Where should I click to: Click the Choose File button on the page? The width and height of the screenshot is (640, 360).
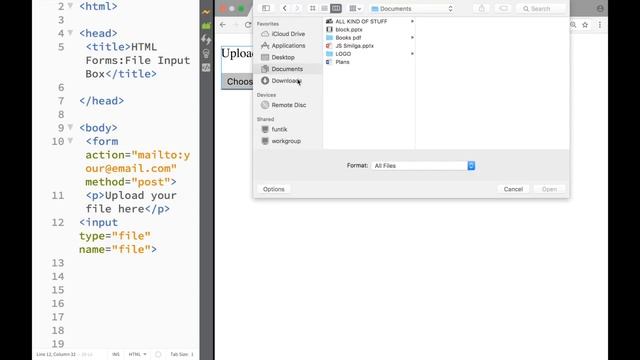[237, 82]
